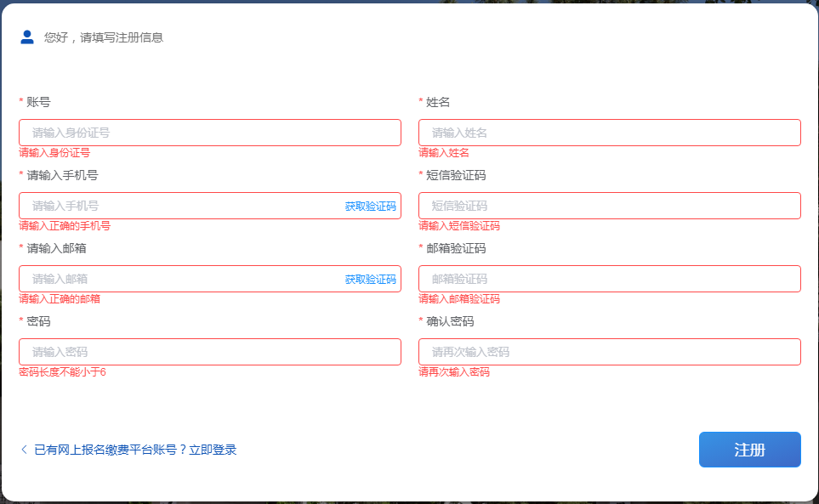Viewport: 819px width, 504px height.
Task: Click the back chevron beside the login link
Action: (24, 450)
